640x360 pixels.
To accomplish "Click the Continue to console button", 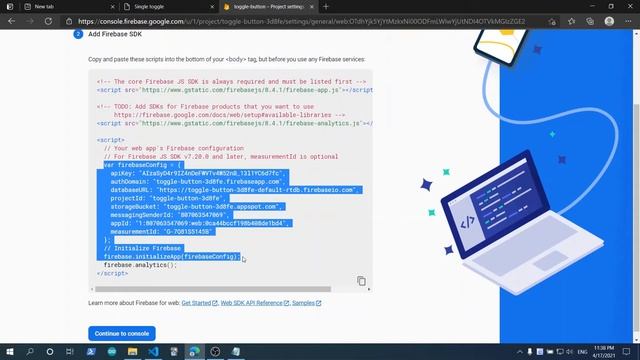I will point(122,333).
